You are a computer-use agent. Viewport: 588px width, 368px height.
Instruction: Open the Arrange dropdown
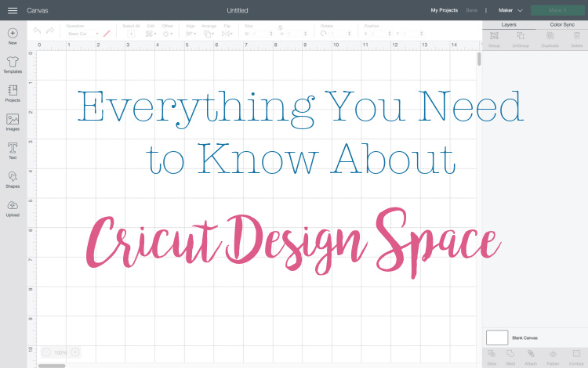click(x=209, y=34)
